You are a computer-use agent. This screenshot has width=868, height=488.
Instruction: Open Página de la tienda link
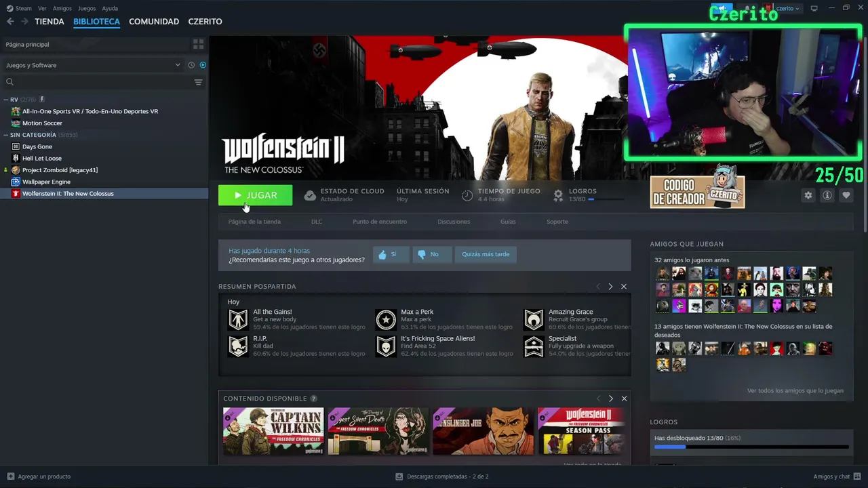(x=254, y=222)
